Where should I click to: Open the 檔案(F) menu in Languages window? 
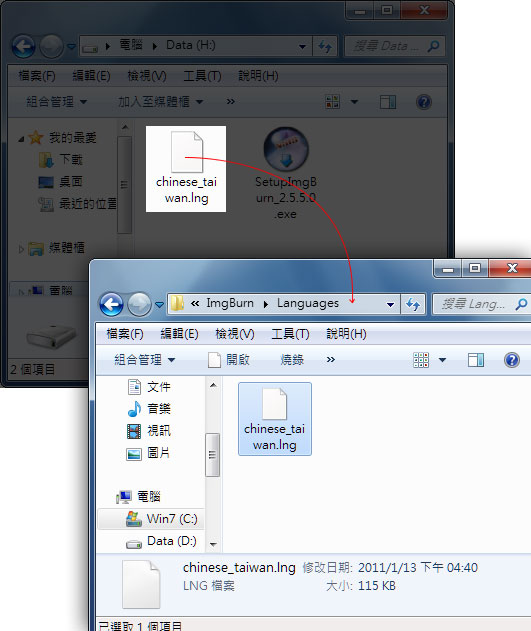[125, 334]
